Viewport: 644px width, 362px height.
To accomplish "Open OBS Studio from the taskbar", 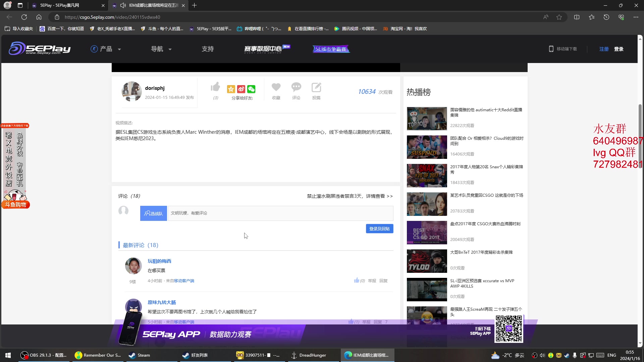I will [42, 355].
